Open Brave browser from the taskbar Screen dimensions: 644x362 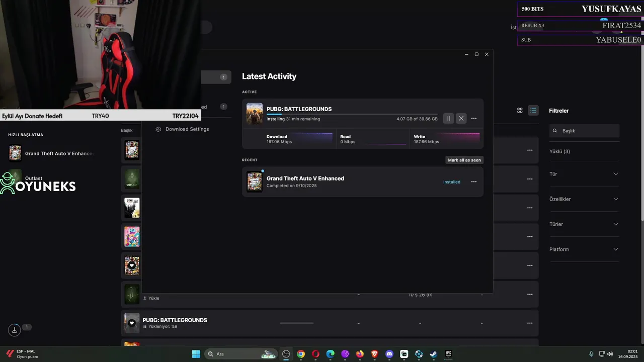point(374,354)
